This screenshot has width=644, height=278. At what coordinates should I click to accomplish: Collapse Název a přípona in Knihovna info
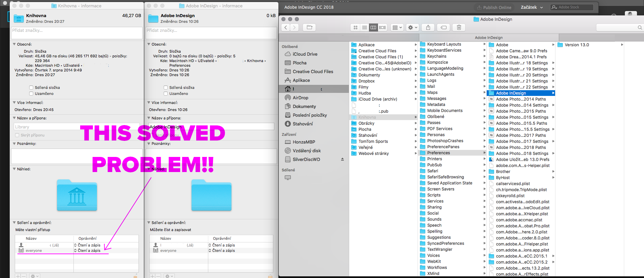14,118
